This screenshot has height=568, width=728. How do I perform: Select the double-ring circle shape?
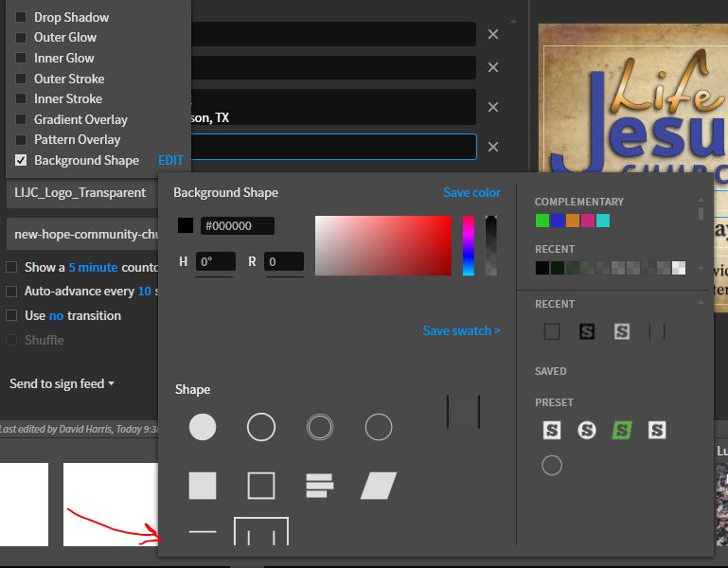click(320, 427)
